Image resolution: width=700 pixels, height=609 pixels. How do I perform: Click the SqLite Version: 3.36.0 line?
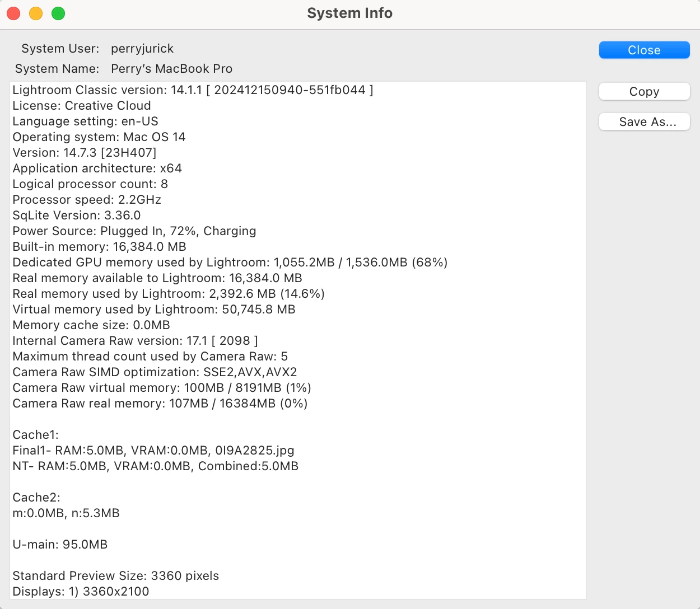click(77, 216)
